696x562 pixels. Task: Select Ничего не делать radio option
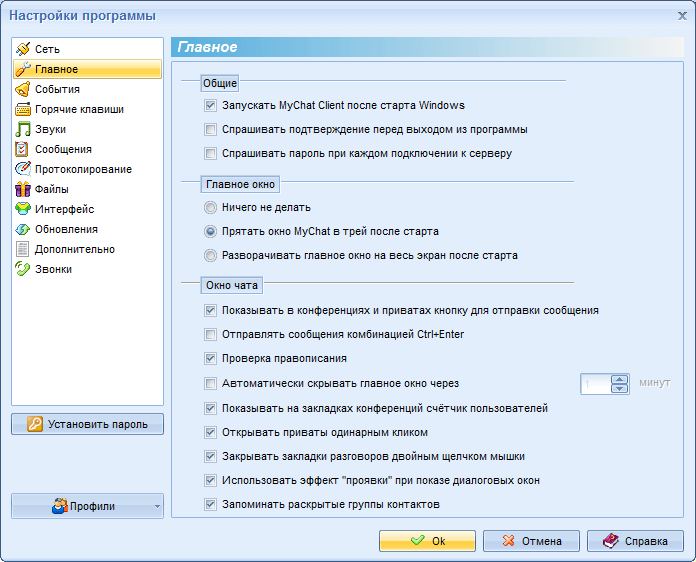pyautogui.click(x=210, y=207)
